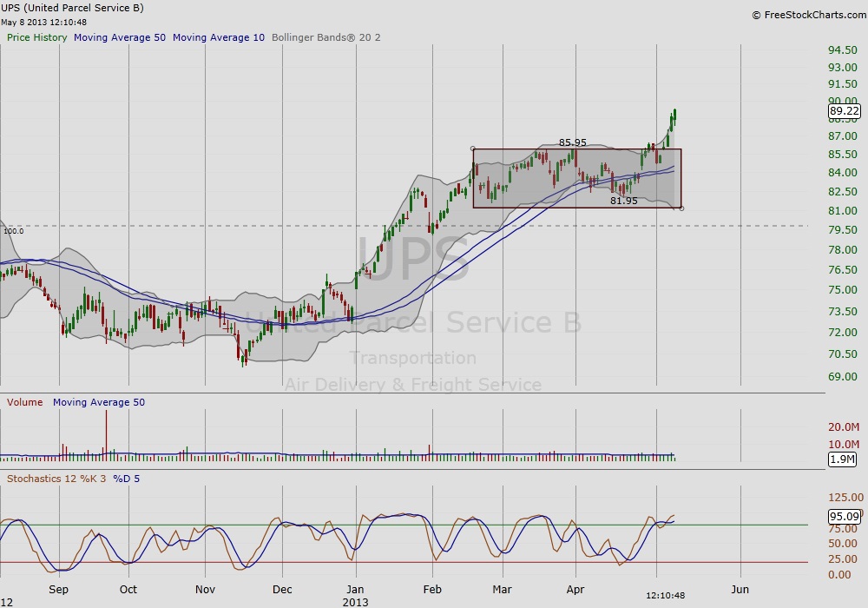Click the Volume indicator label
The height and width of the screenshot is (608, 868).
point(25,402)
